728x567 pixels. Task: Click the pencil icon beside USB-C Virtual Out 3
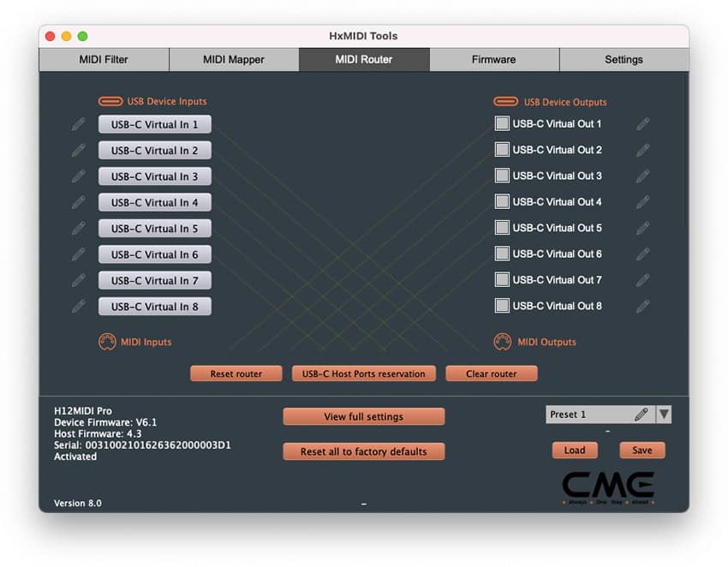[x=643, y=176]
